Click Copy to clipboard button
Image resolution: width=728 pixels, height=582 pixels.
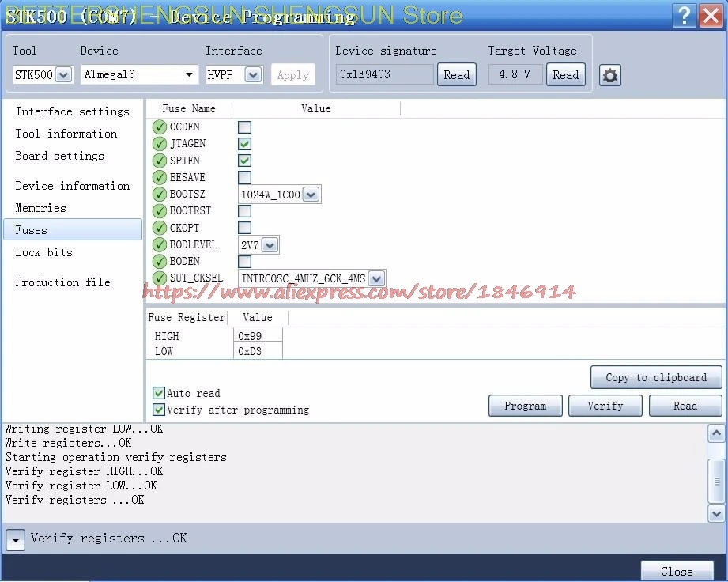[x=656, y=377]
